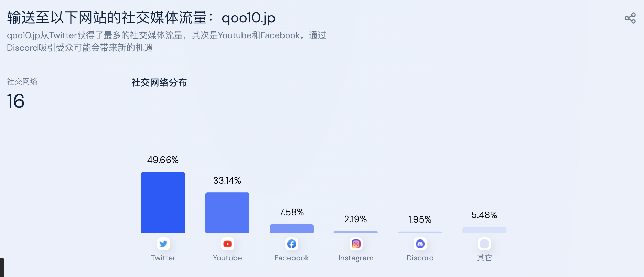Click the 社交网络 count of 16
Screen dimensions: 644x277
click(16, 101)
